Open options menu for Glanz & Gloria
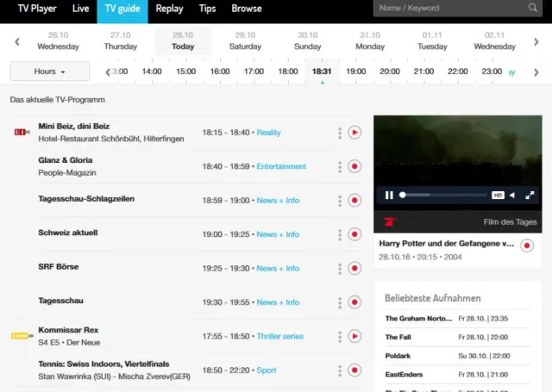Image resolution: width=552 pixels, height=392 pixels. [340, 166]
